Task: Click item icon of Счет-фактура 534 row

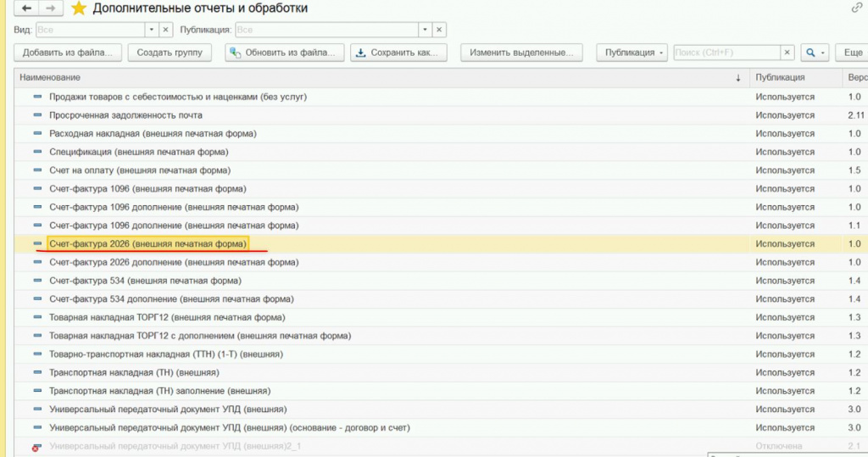Action: point(37,281)
